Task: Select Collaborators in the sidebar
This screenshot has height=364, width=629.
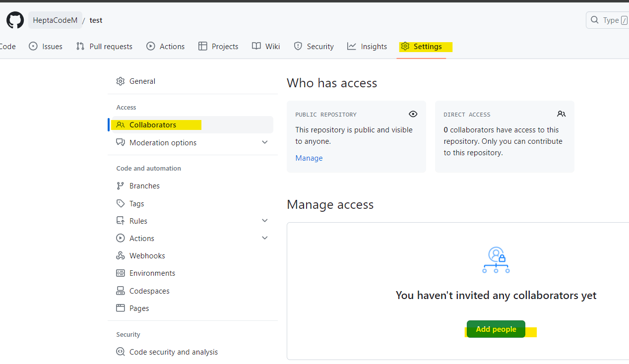Action: point(192,125)
